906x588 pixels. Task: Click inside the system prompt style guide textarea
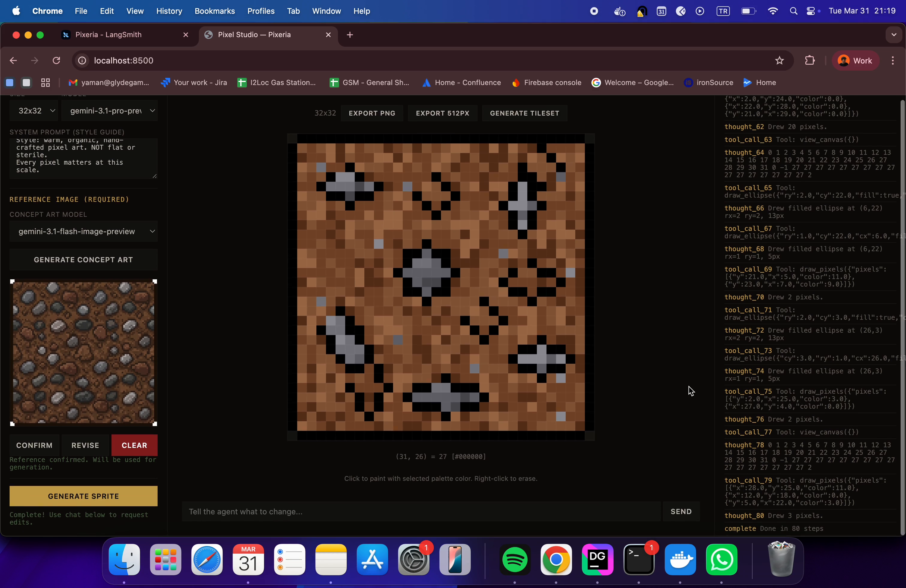coord(83,159)
